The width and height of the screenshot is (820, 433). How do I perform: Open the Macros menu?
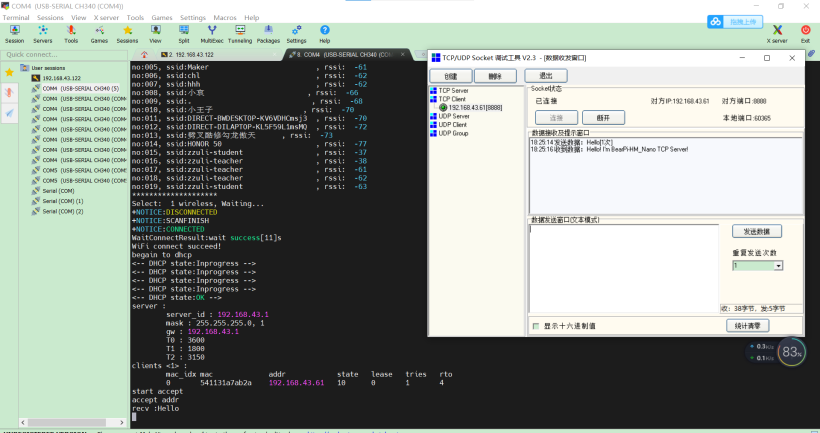point(224,17)
